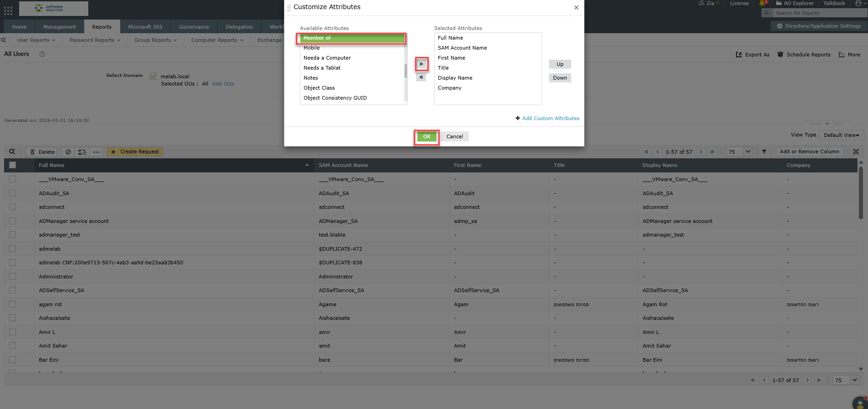
Task: Open the notifications bell icon
Action: point(762,4)
